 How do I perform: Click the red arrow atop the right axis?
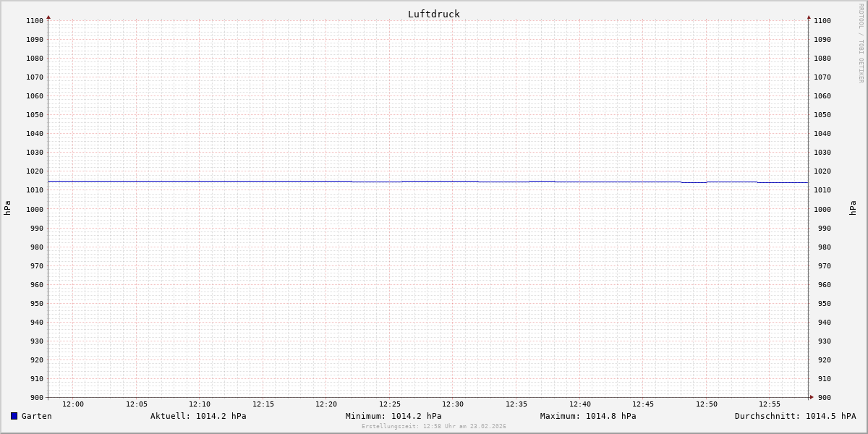(809, 17)
